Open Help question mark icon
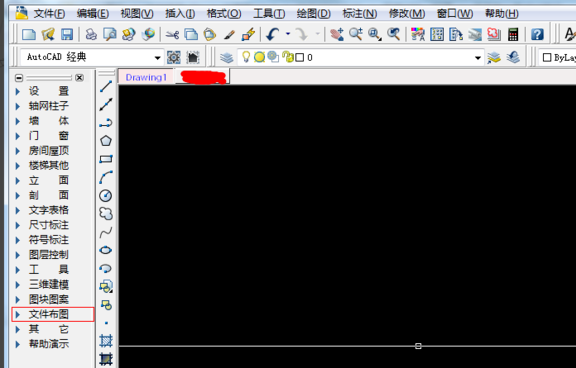Viewport: 576px width, 368px height. [x=537, y=35]
